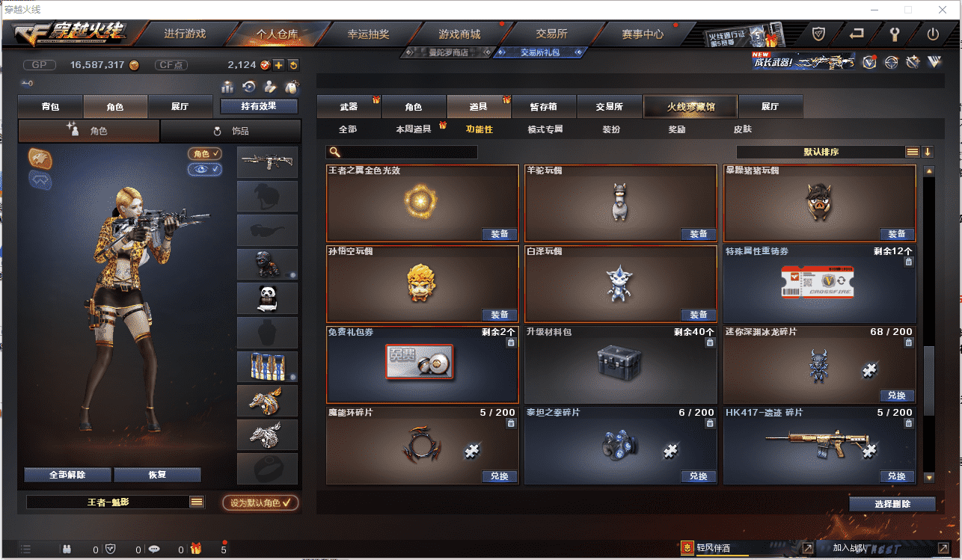Toggle 设为默认角色 checkbox button

click(261, 502)
